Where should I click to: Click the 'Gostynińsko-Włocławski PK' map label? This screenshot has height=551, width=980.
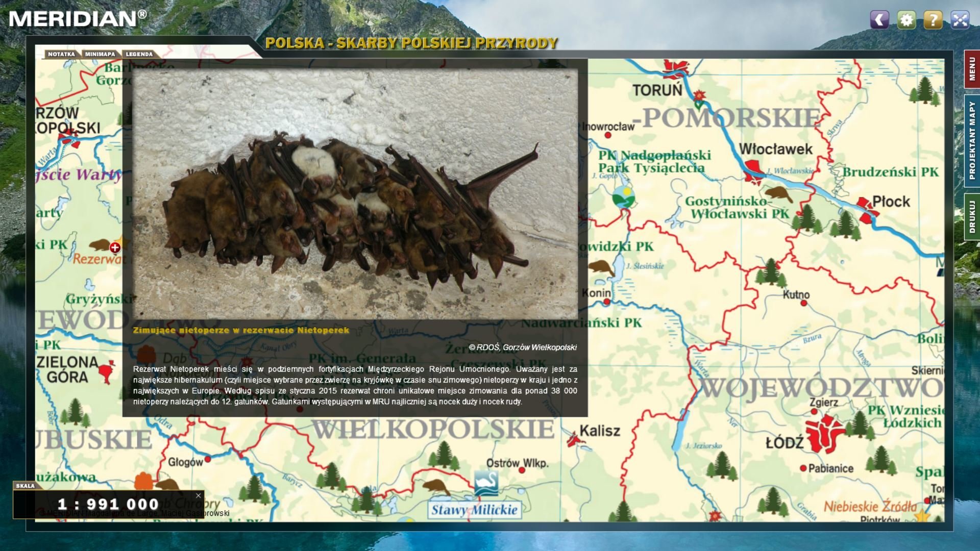tap(738, 208)
